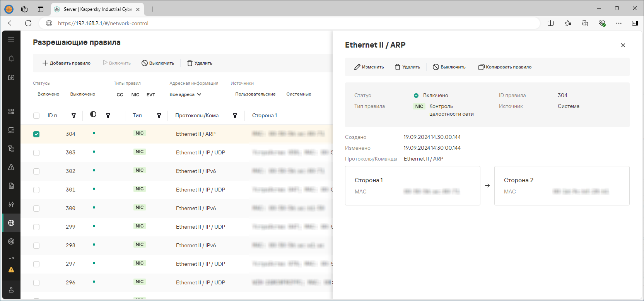Open filter for the Тип column
Screen dimensions: 644x301
click(159, 116)
